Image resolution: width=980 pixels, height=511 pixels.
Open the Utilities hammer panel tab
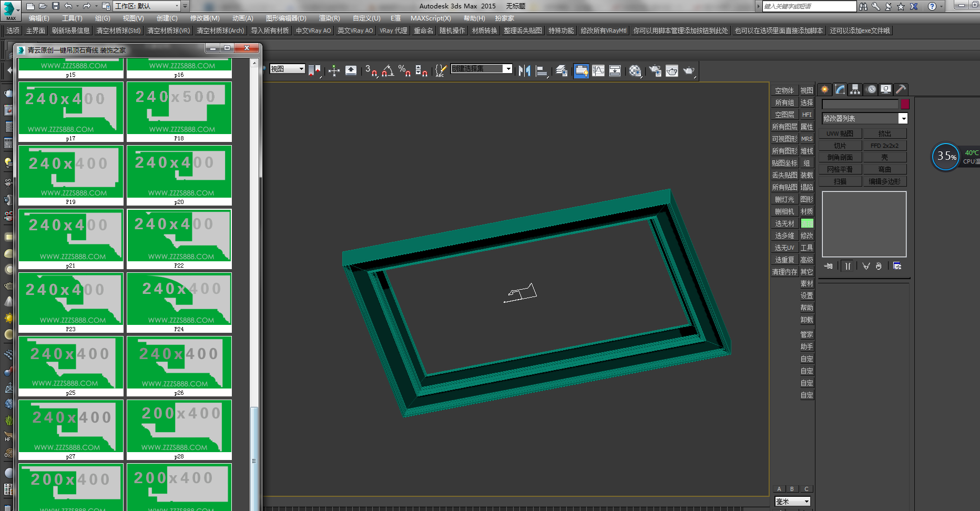pyautogui.click(x=901, y=89)
